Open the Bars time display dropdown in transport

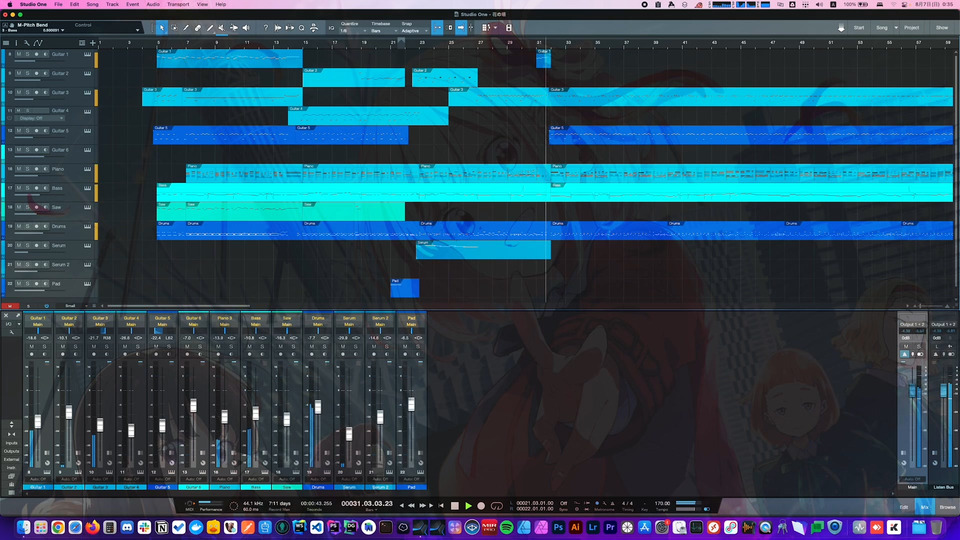tap(369, 510)
